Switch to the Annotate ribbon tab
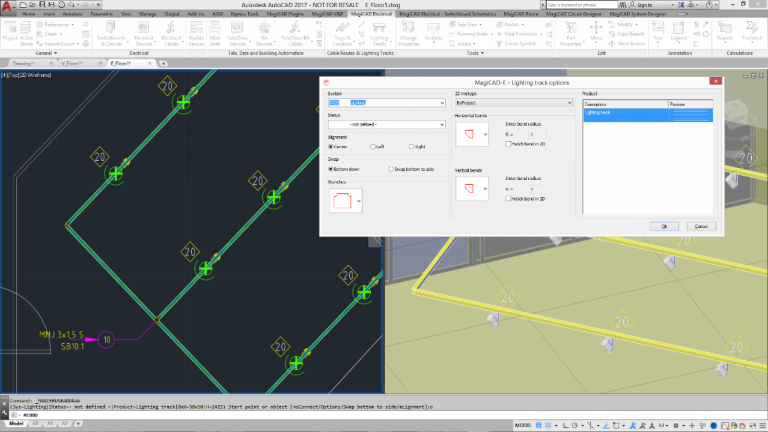768x432 pixels. 72,14
